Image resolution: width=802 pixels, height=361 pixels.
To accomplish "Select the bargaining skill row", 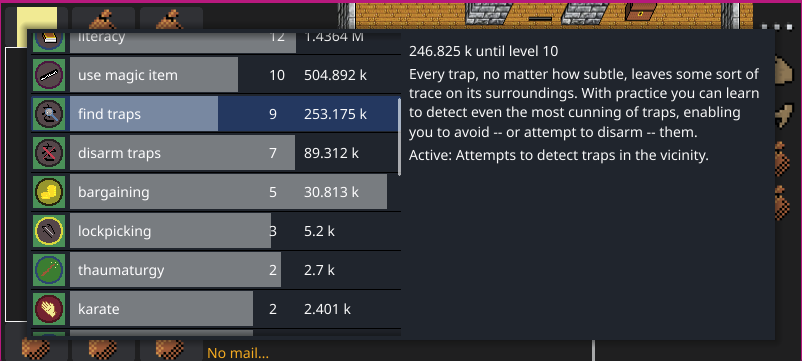I will point(215,192).
